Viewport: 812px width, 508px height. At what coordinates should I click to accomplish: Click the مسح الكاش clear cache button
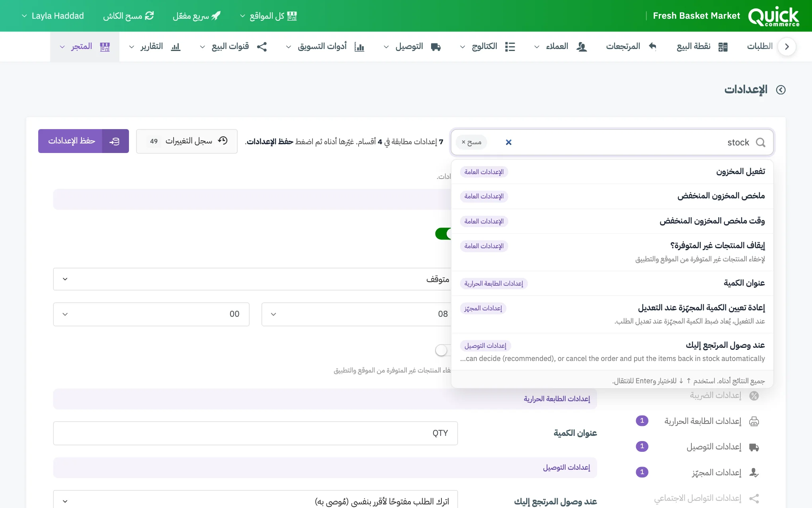point(128,16)
